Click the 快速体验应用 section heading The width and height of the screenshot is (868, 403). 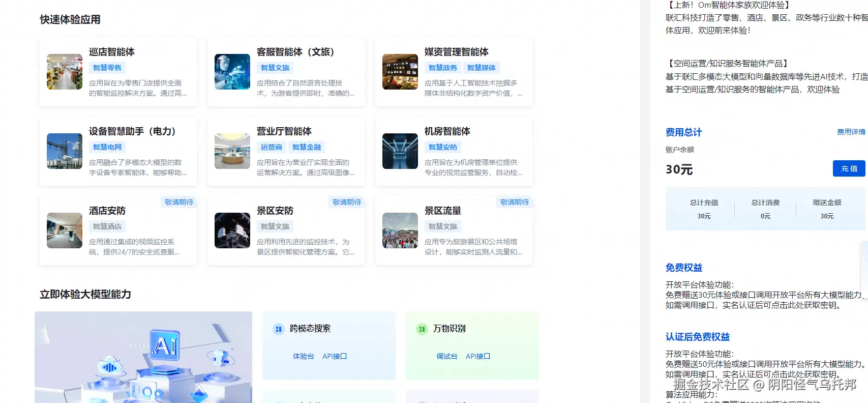click(x=70, y=20)
